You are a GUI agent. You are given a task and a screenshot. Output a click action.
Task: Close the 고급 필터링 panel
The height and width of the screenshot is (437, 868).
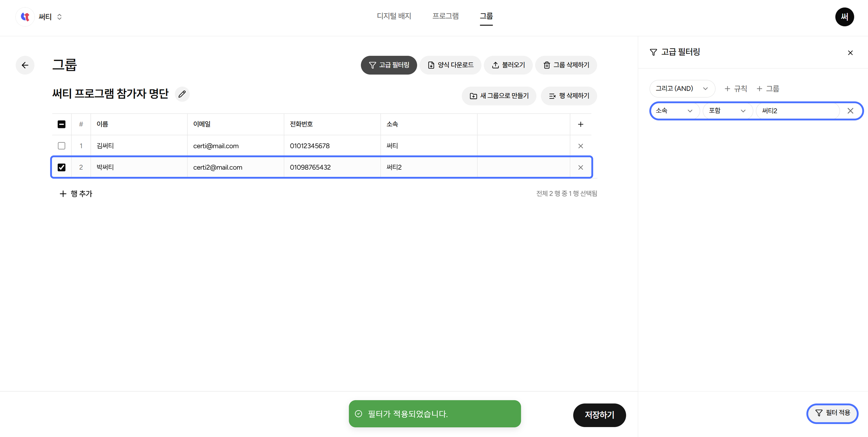(850, 53)
